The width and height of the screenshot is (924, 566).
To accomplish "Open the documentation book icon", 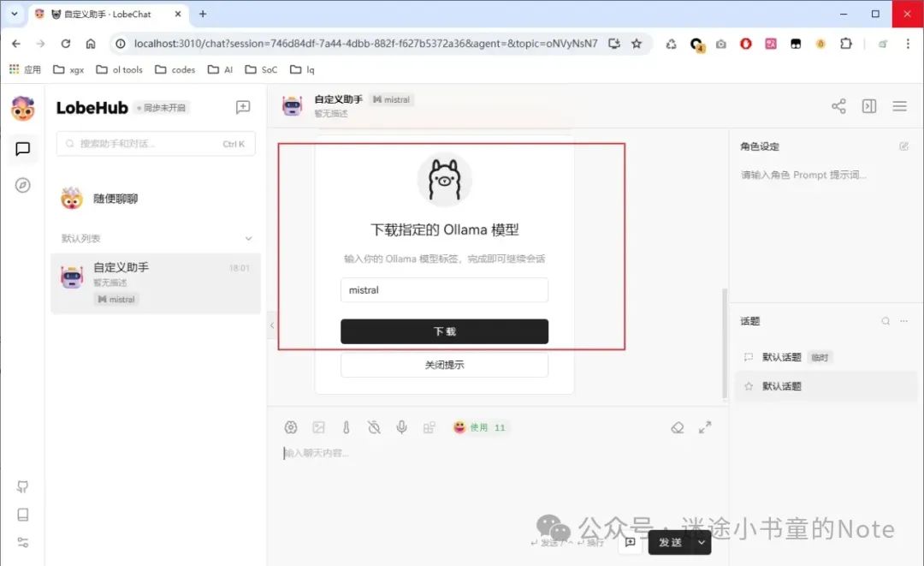I will click(22, 514).
